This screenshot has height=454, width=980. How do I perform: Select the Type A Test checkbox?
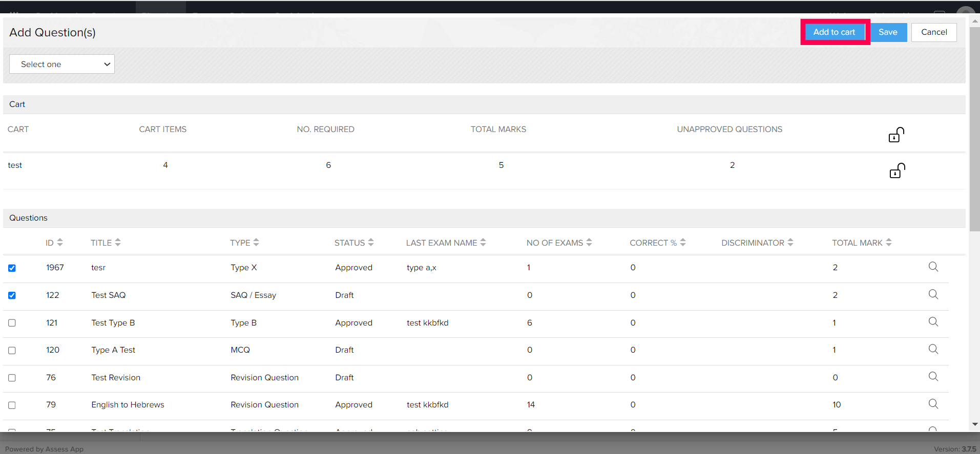point(12,351)
